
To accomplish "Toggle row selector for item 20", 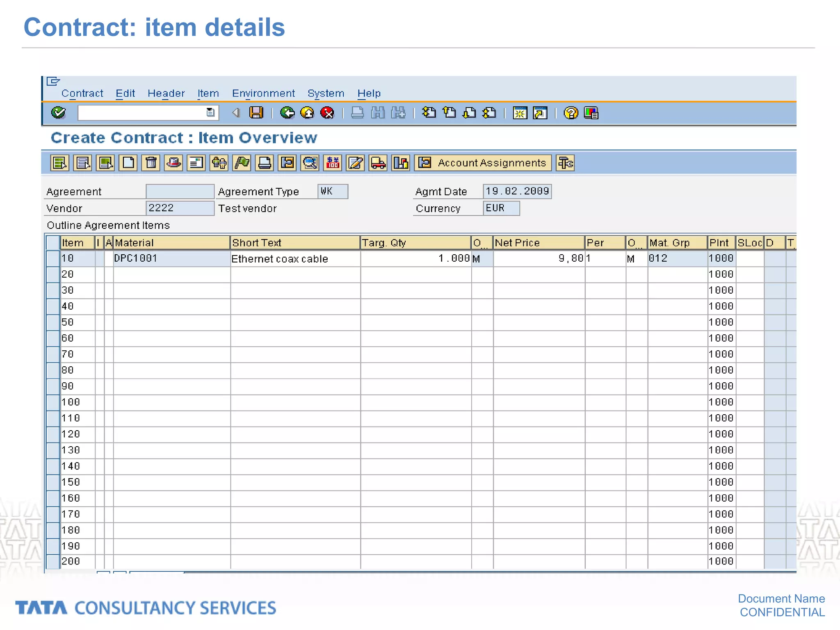I will click(x=53, y=274).
